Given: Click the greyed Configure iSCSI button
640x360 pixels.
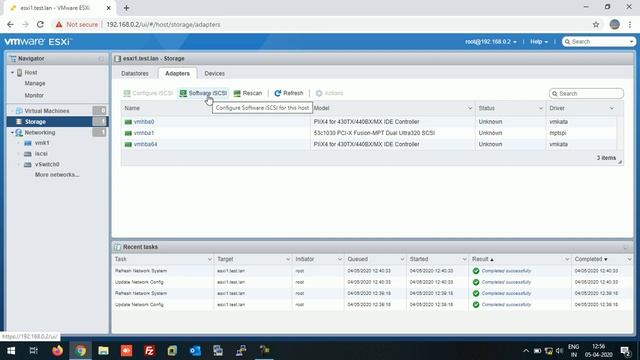Looking at the screenshot, I should 148,93.
